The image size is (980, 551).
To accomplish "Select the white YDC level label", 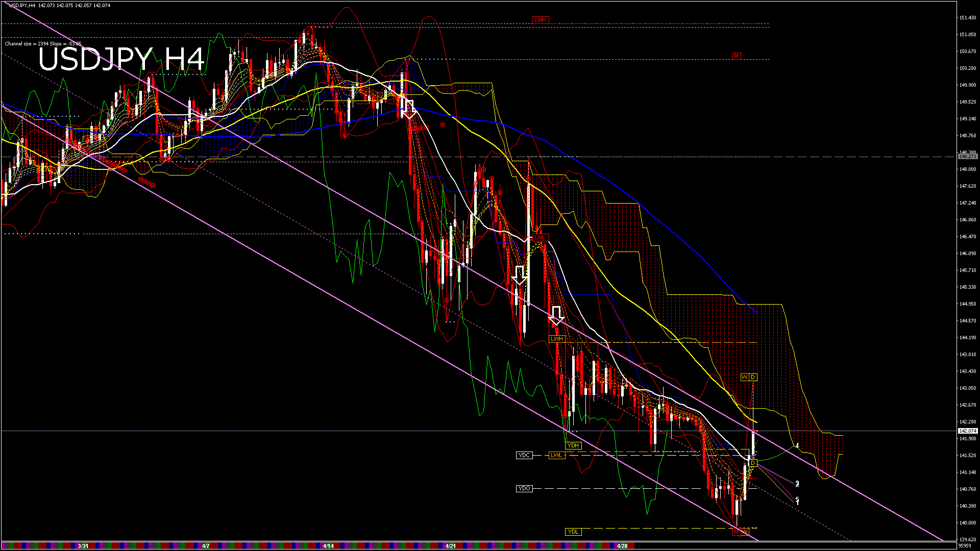I will pyautogui.click(x=524, y=456).
